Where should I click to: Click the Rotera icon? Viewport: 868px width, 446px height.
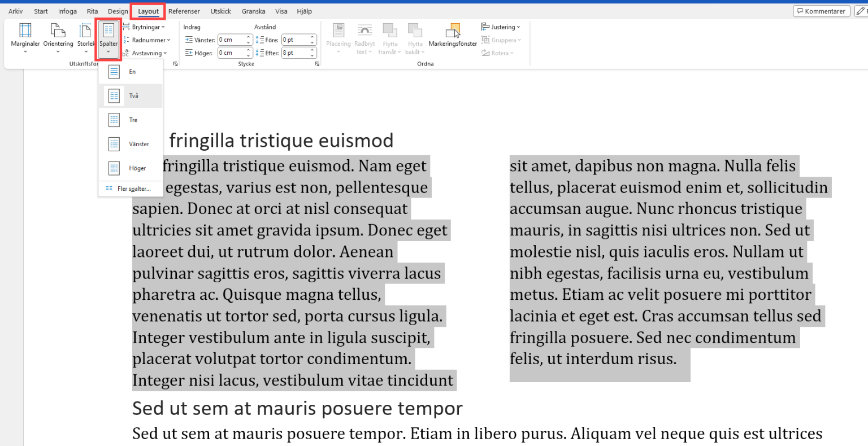[x=497, y=53]
